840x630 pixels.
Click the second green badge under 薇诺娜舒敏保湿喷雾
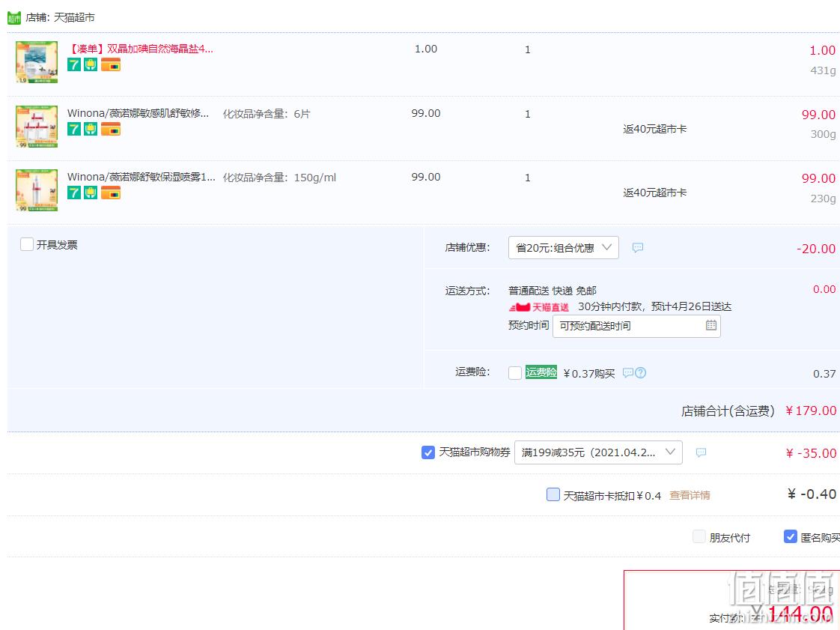(x=91, y=193)
